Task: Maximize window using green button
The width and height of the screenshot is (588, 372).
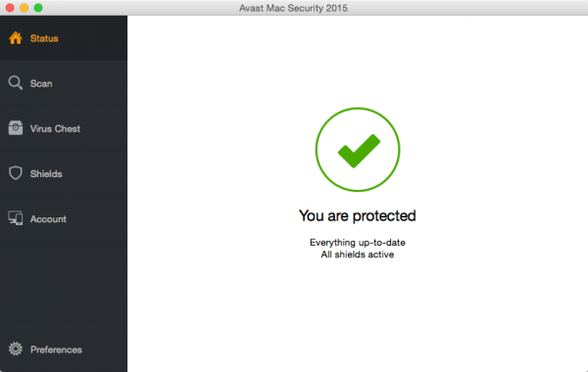Action: tap(38, 8)
